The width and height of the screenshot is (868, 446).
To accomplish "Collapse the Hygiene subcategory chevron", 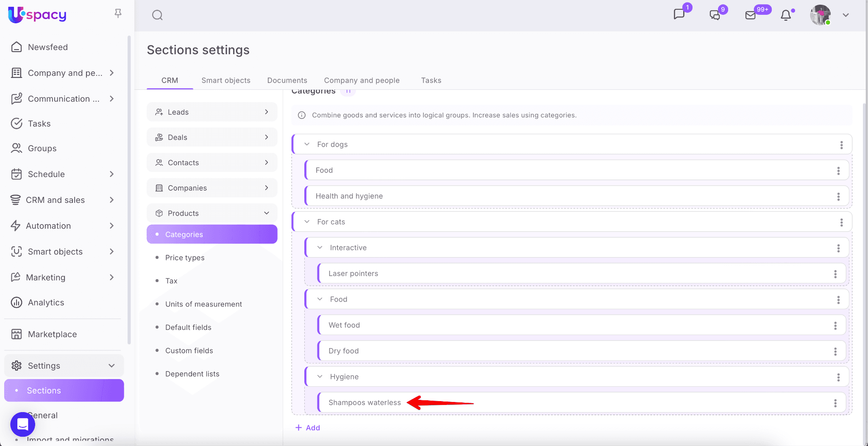I will (320, 377).
